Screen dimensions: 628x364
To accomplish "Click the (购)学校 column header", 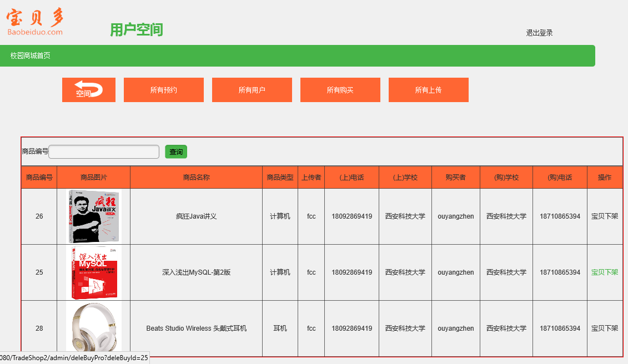I will point(506,178).
